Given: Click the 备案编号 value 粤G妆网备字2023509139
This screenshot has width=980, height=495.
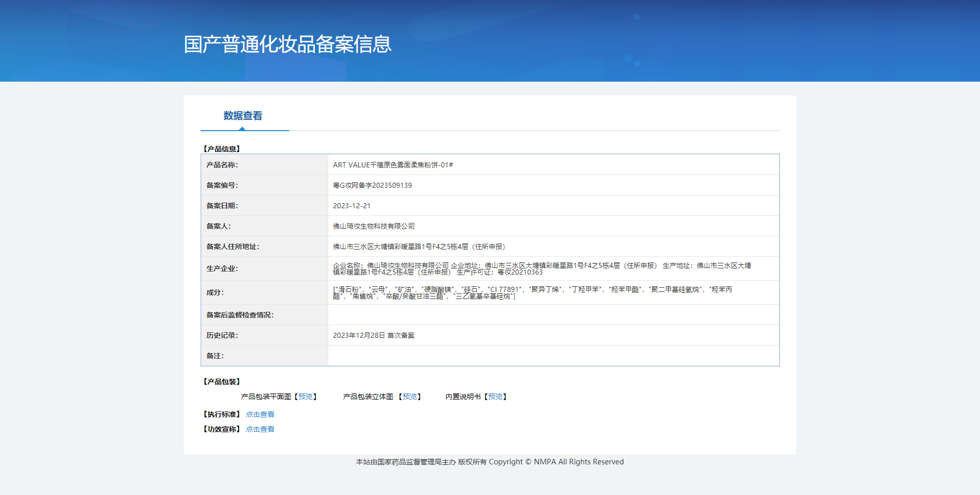Looking at the screenshot, I should [372, 185].
